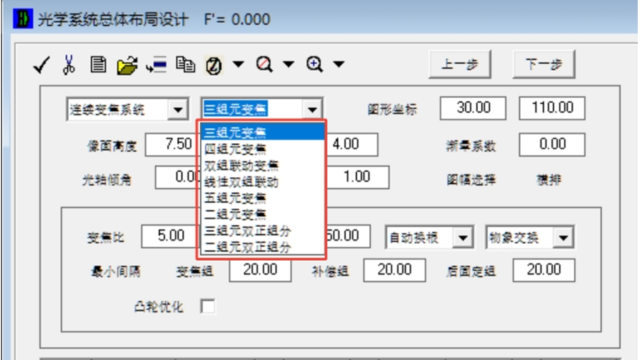Click the checkmark confirm icon
Image resolution: width=640 pixels, height=360 pixels.
click(41, 64)
